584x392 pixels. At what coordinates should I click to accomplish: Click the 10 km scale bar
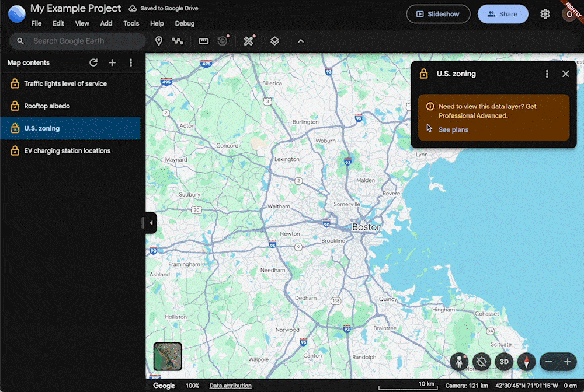coord(408,386)
